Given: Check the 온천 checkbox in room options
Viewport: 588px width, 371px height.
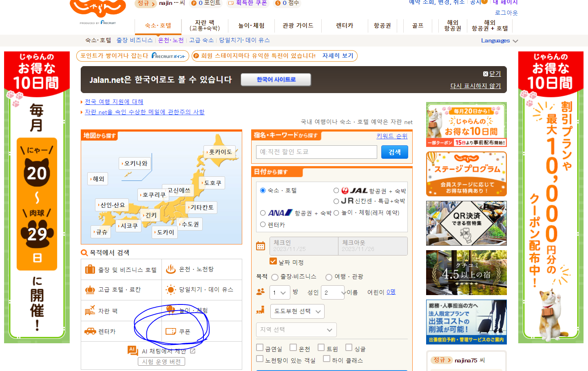Looking at the screenshot, I should (x=293, y=347).
